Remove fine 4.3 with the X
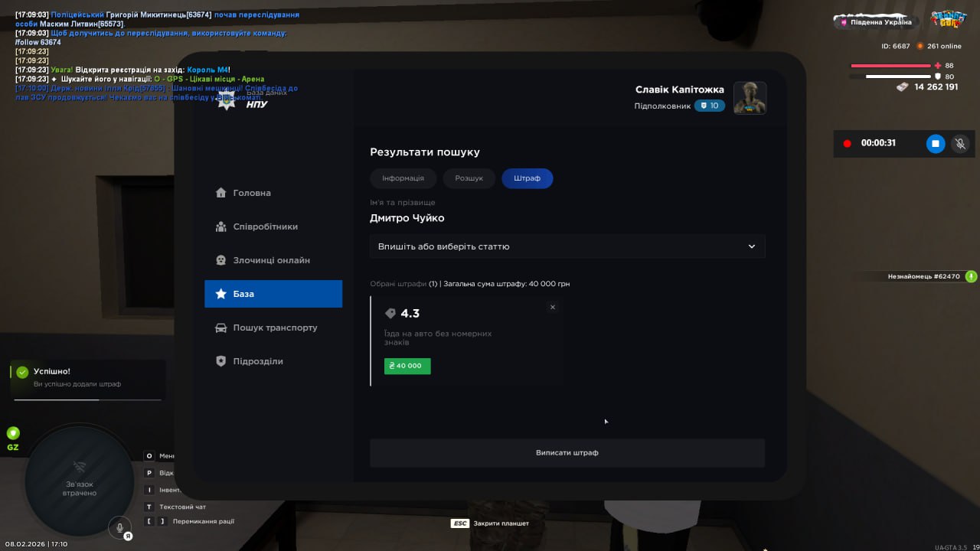This screenshot has width=980, height=551. [553, 307]
